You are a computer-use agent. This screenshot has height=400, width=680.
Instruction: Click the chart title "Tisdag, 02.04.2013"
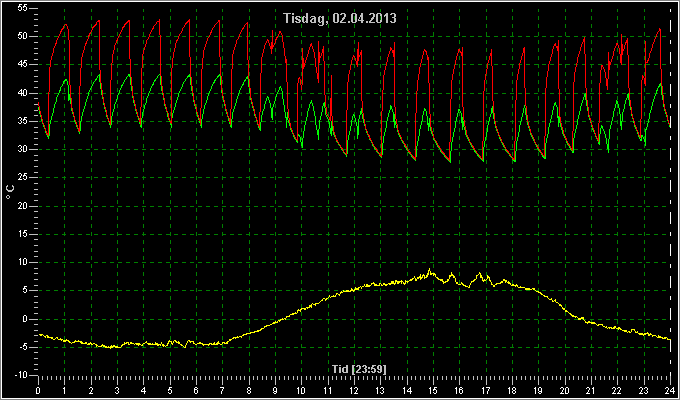coord(340,18)
